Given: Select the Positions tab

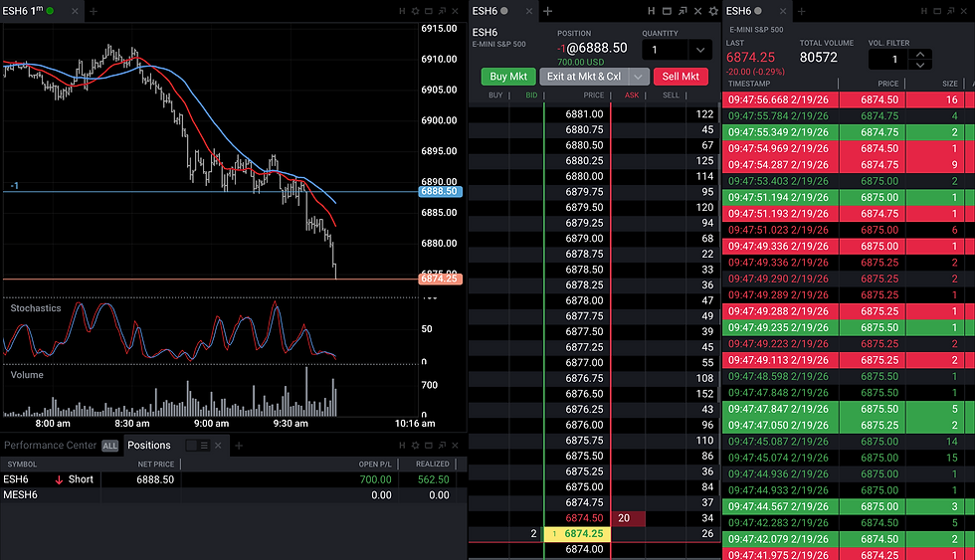Looking at the screenshot, I should click(x=149, y=445).
